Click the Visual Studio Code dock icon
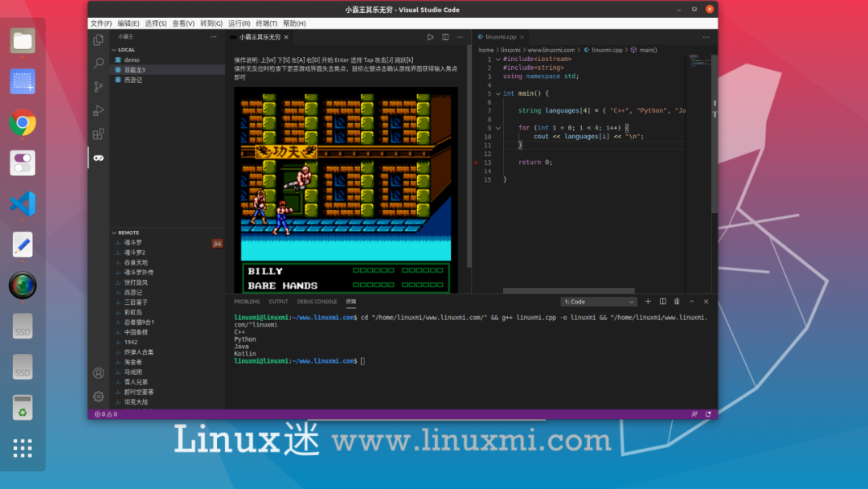Viewport: 868px width, 489px height. pos(23,203)
